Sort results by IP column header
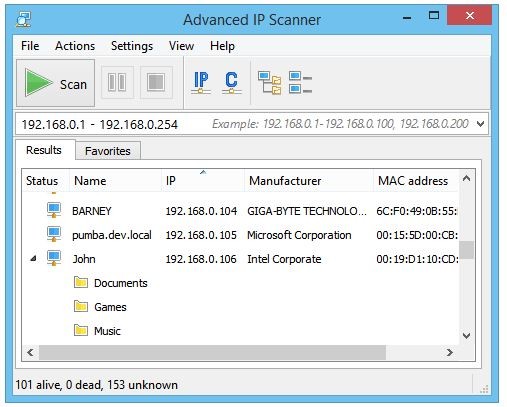The width and height of the screenshot is (507, 407). (x=203, y=181)
